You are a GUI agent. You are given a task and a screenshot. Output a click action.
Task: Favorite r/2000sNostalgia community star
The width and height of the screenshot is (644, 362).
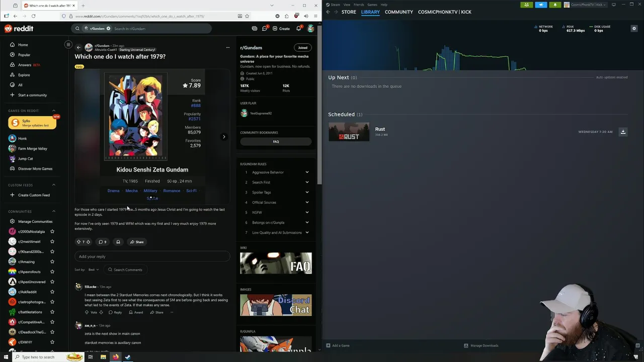[x=52, y=231]
